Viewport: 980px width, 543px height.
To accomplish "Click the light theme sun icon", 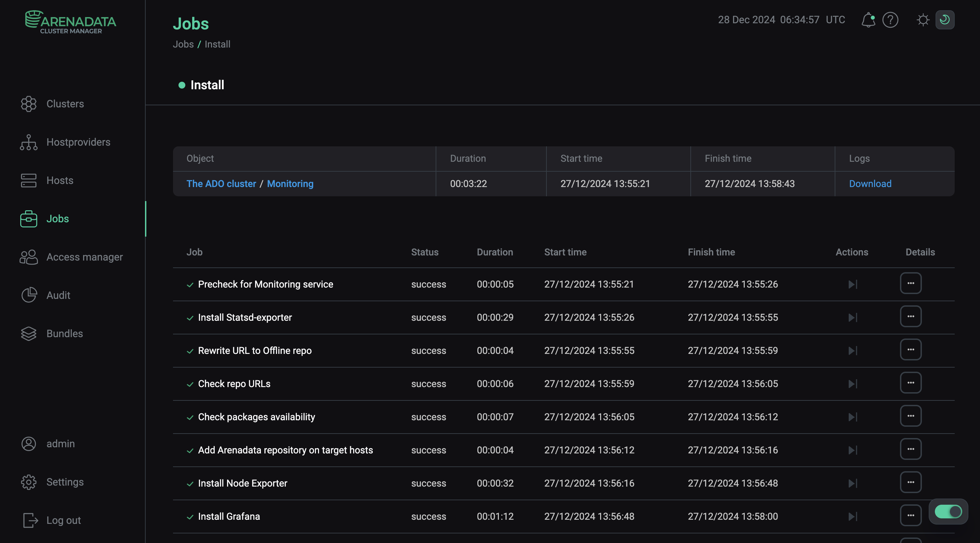I will point(923,20).
